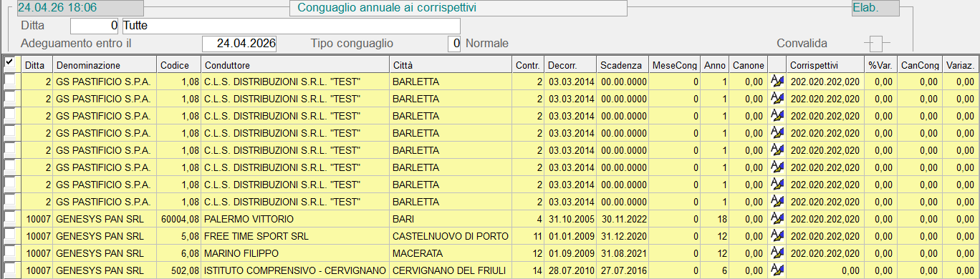Click the Corrispettivi column header
Image resolution: width=980 pixels, height=279 pixels.
825,64
